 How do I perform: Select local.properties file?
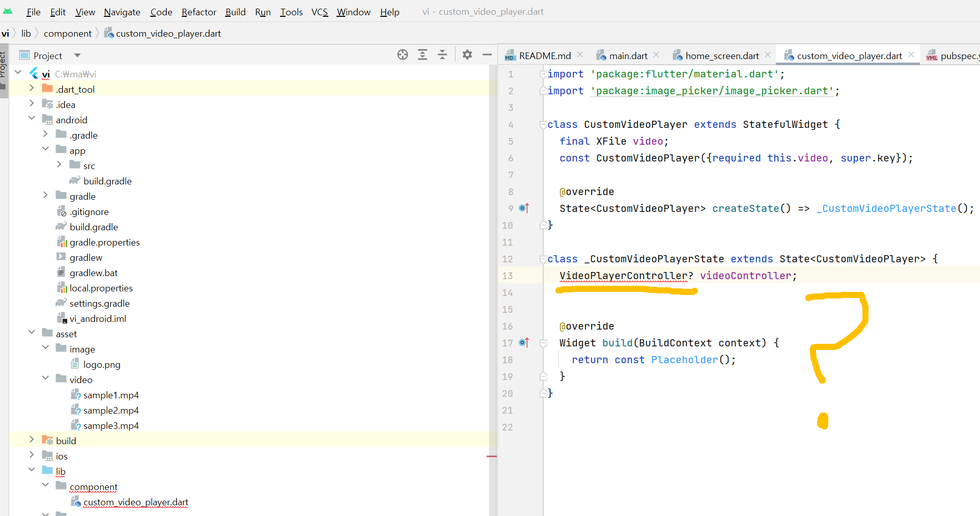click(x=101, y=288)
